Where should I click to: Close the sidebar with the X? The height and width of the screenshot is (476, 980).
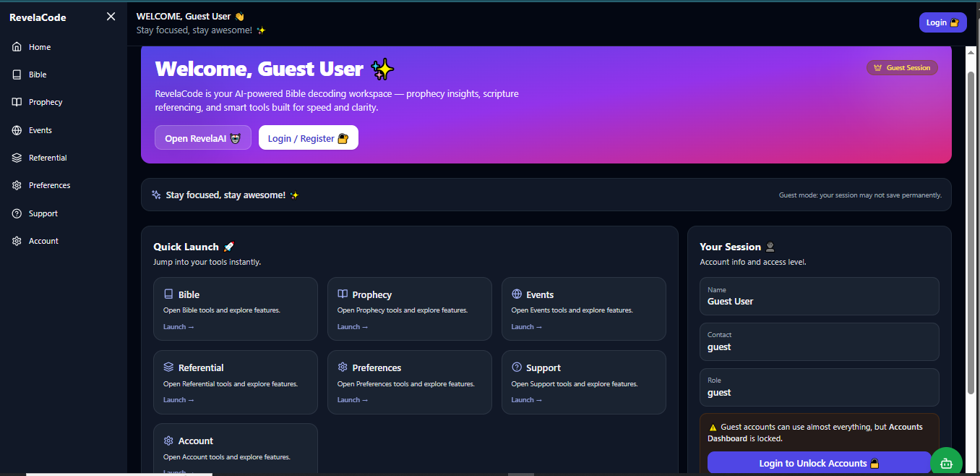[x=111, y=16]
